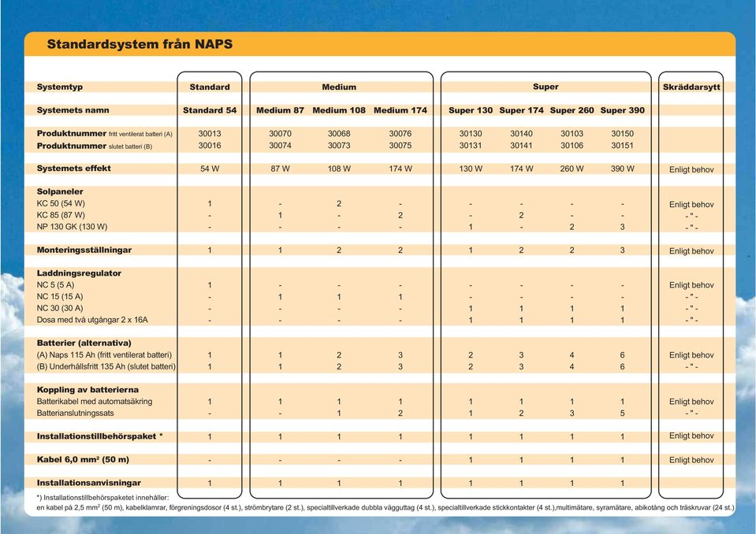
Task: Select the "Installationsanvisningar" row label
Action: point(89,483)
